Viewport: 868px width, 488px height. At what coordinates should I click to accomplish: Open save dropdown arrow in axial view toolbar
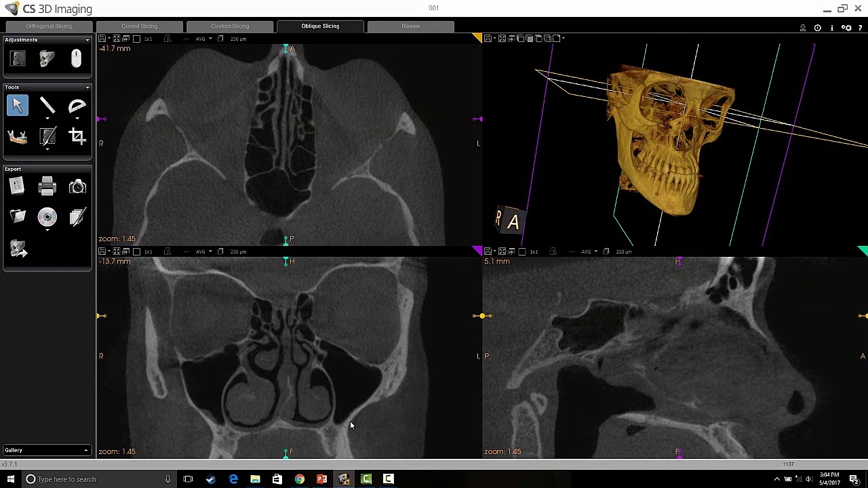coord(109,39)
